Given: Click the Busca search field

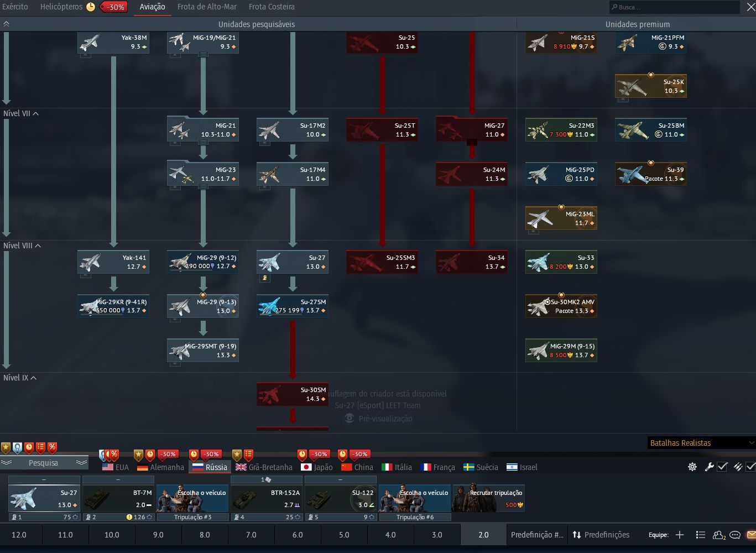Looking at the screenshot, I should [674, 7].
